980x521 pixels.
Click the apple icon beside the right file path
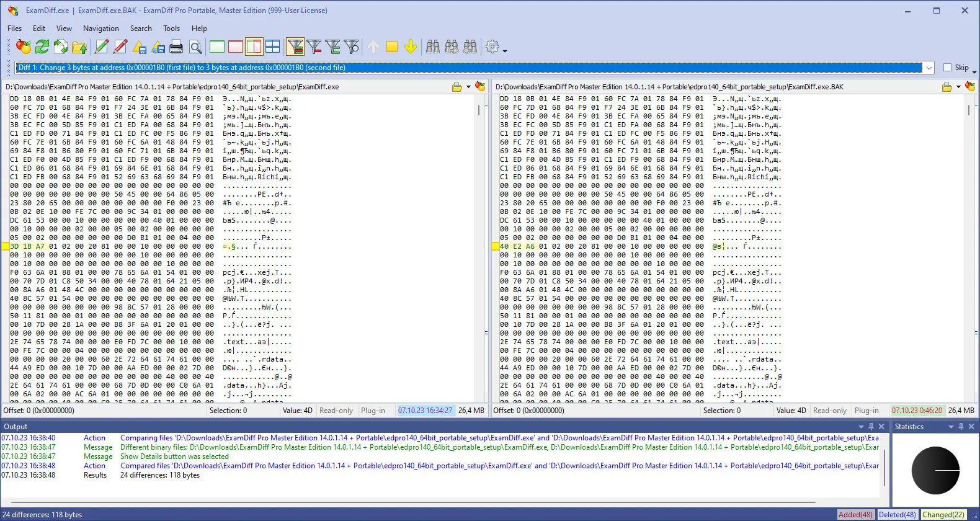(970, 87)
